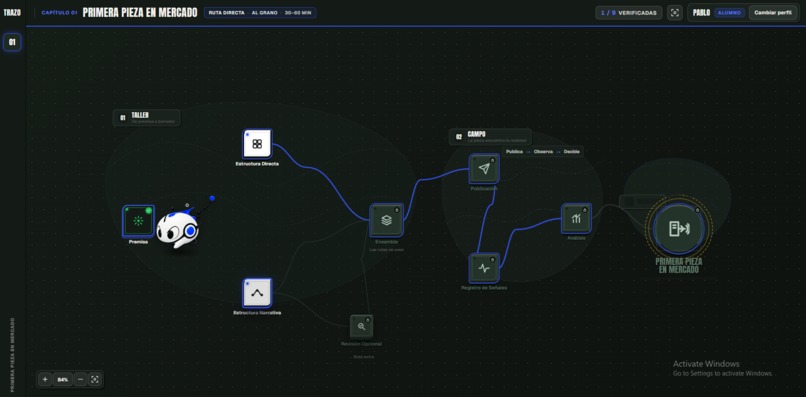Open the Publicación node
The height and width of the screenshot is (397, 806).
pos(484,169)
